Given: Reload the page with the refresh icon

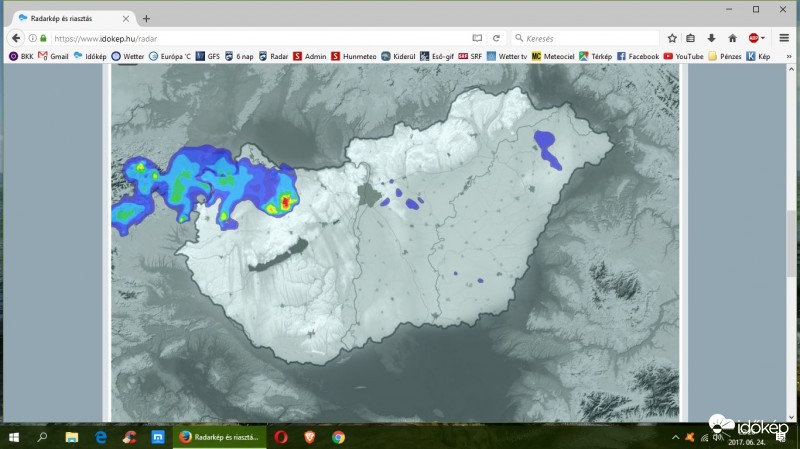Looking at the screenshot, I should click(496, 38).
